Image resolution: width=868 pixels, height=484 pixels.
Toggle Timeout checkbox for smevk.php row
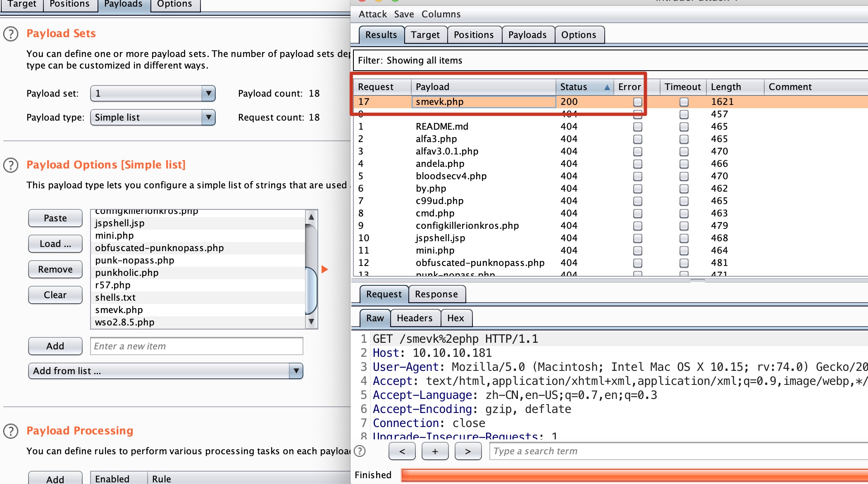(x=684, y=102)
